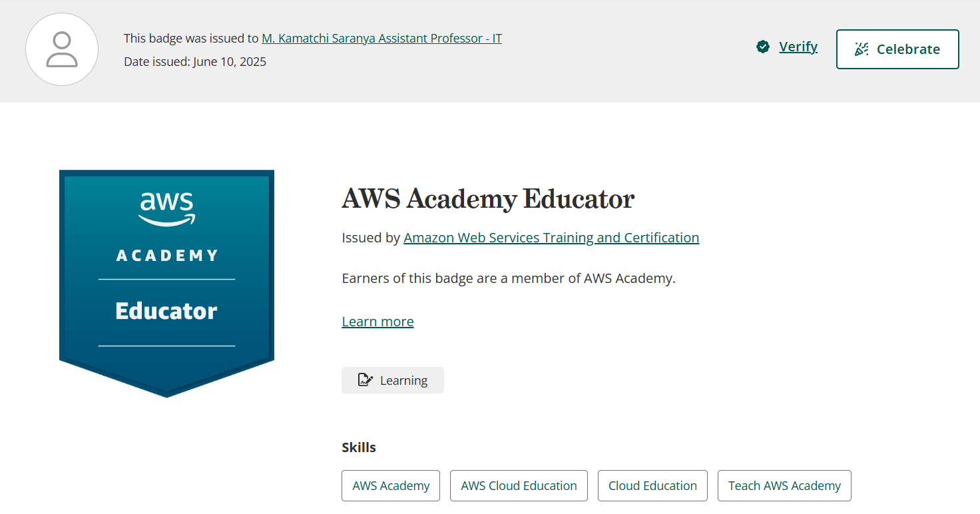Open Amazon Web Services Training and Certification link

pyautogui.click(x=551, y=238)
